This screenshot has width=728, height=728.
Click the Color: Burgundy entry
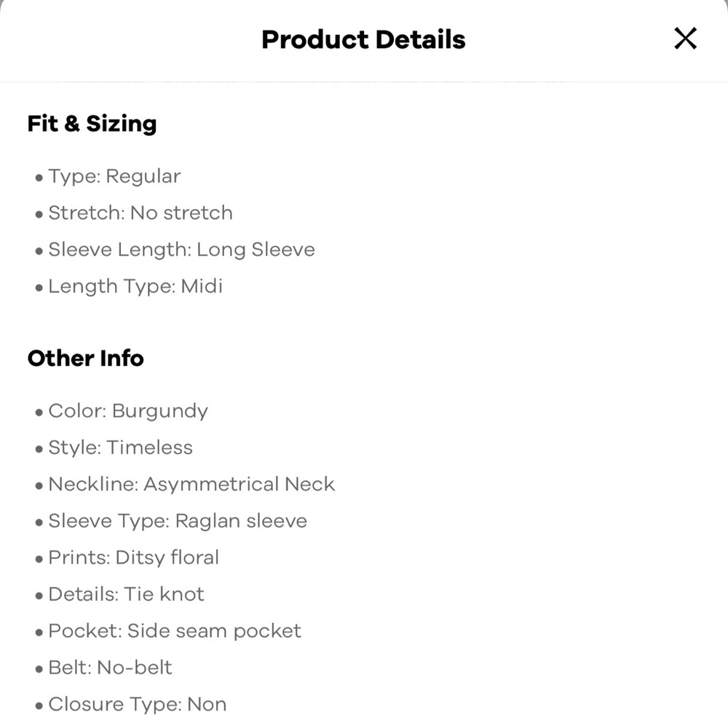(127, 411)
